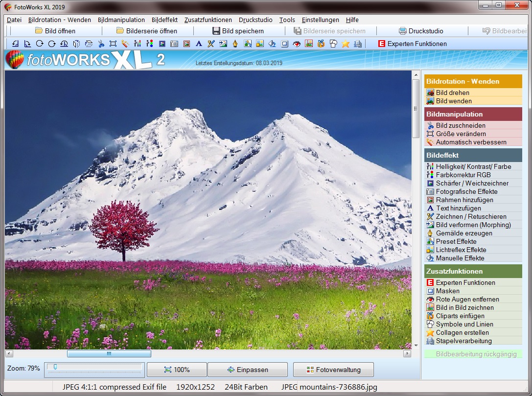Open Helligkeit/ Kontrast/ Farbe panel entry
This screenshot has width=532, height=396.
[473, 166]
